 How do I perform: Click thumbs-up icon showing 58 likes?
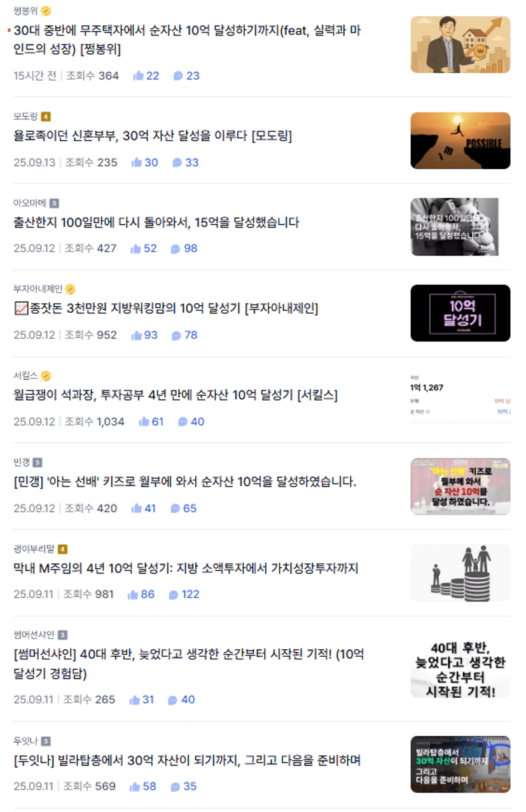point(134,787)
